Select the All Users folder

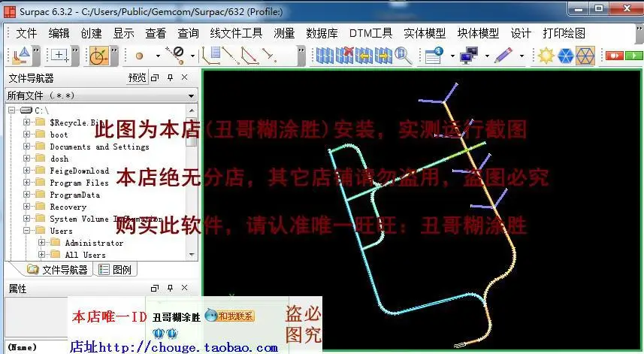click(x=86, y=255)
